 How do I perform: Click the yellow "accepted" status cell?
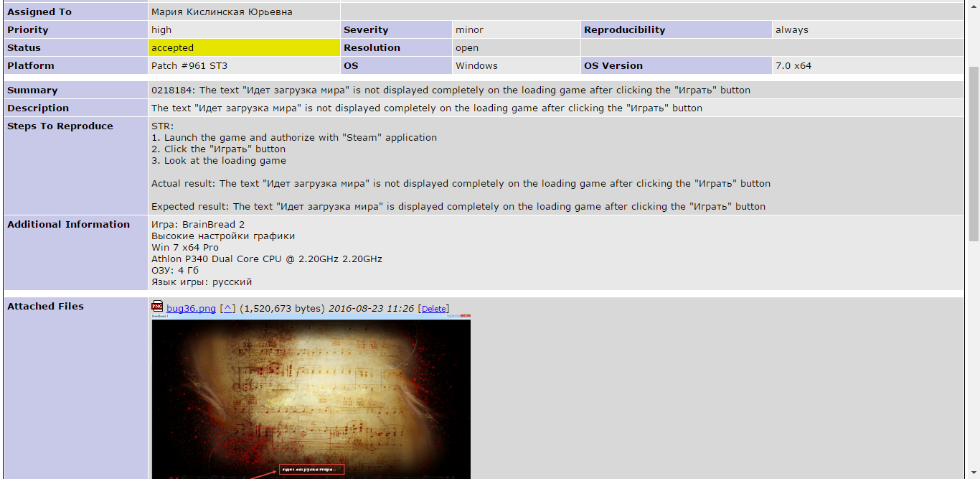tap(244, 48)
